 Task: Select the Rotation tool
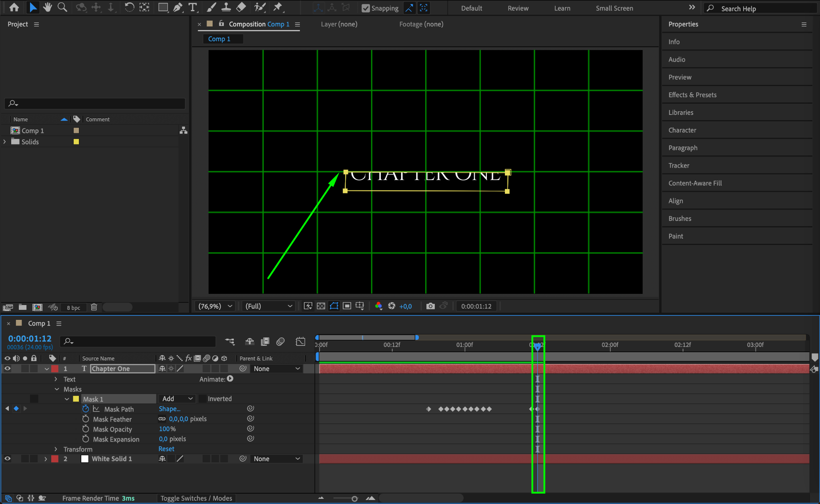pos(129,7)
